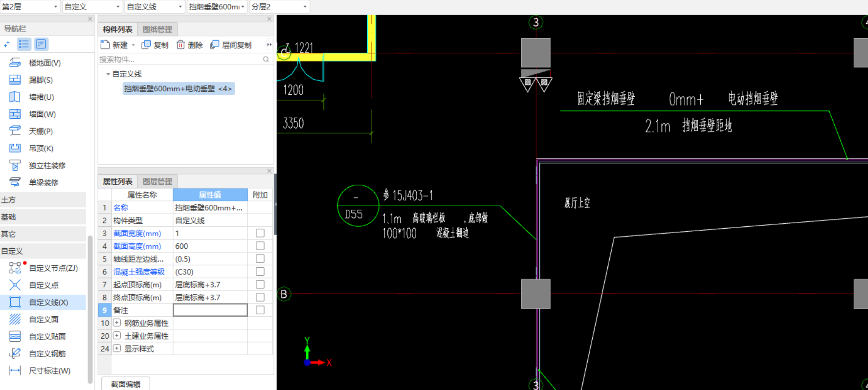This screenshot has height=390, width=868.
Task: Select the 自定义面 custom face icon
Action: [x=15, y=319]
